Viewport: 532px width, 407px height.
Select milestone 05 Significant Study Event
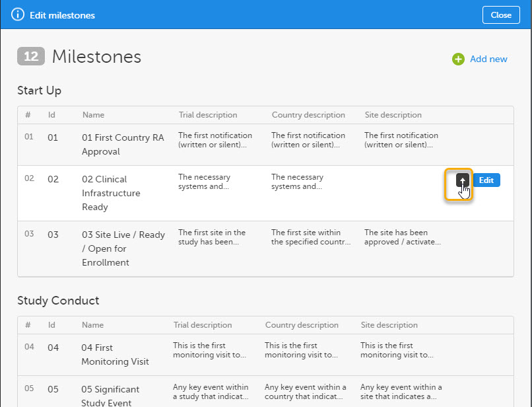tap(111, 396)
